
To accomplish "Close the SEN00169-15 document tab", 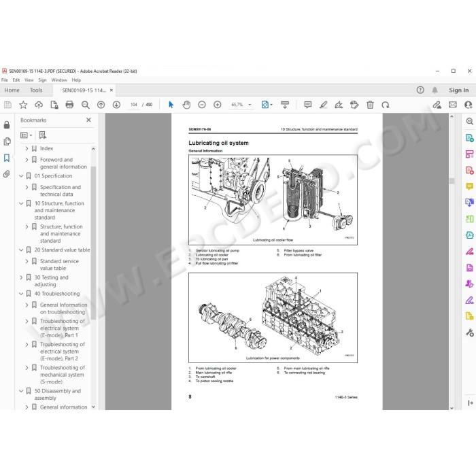I will 112,90.
